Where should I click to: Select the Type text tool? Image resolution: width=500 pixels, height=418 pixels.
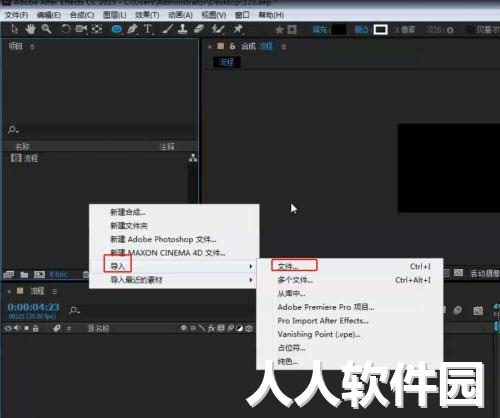(x=148, y=29)
